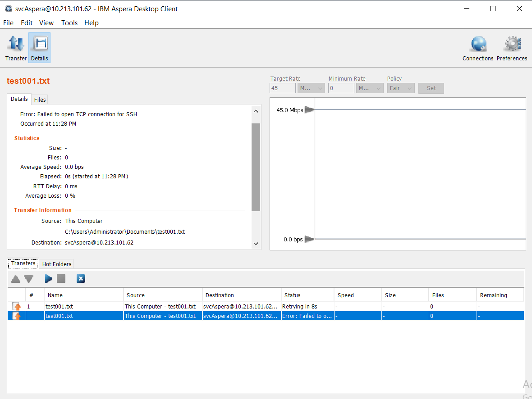Open the Minimum Rate unit dropdown

click(370, 88)
